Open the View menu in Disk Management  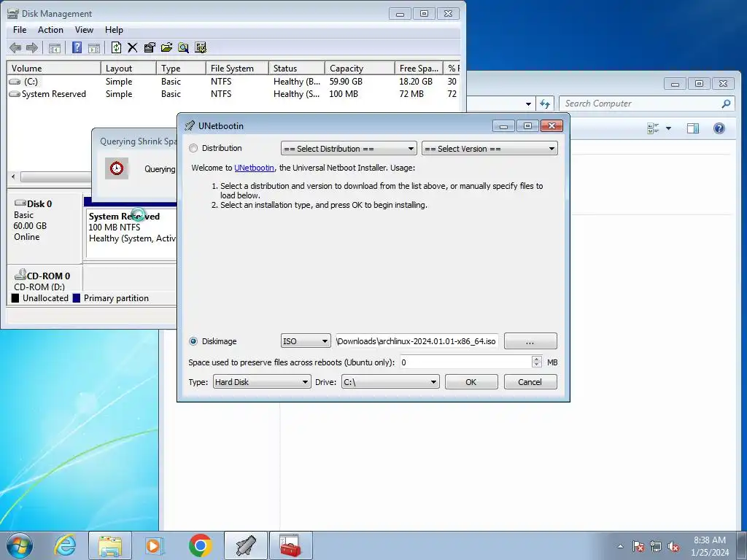84,29
